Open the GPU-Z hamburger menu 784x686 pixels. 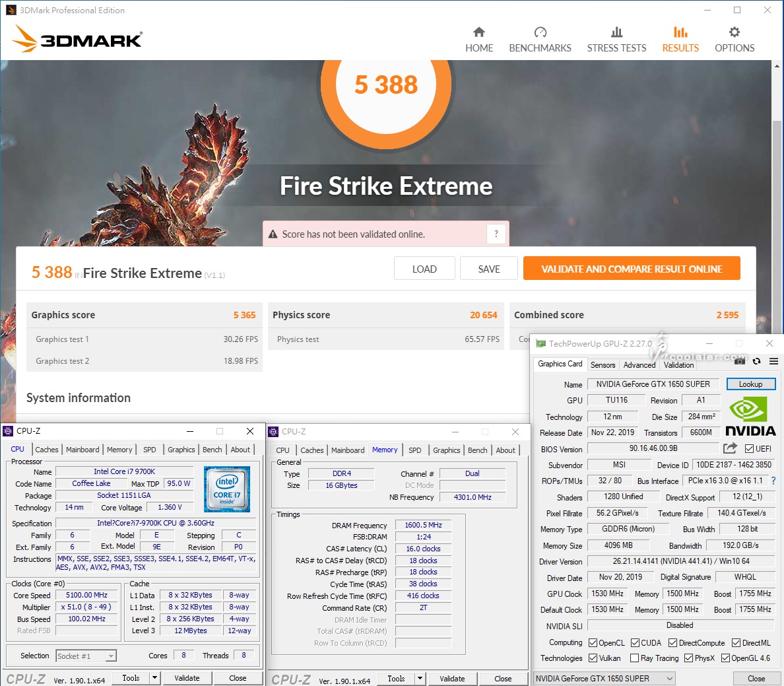(773, 361)
